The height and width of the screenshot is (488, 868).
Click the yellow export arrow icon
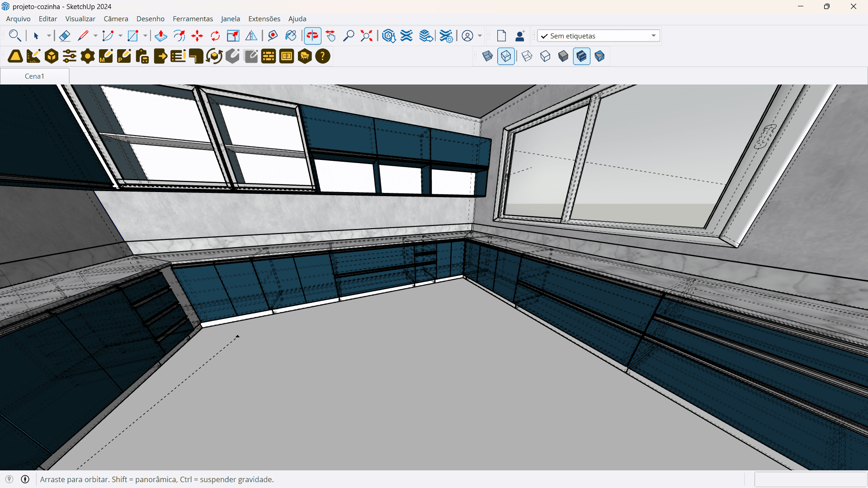pos(160,56)
